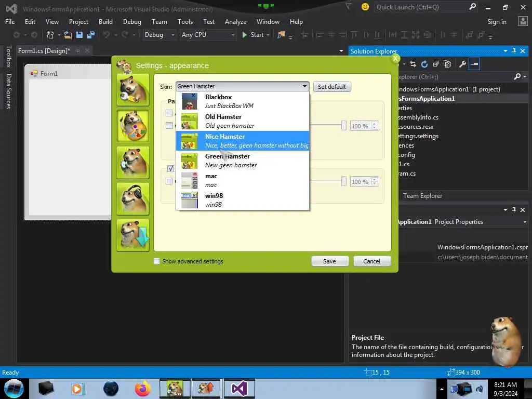Open the third hamster settings category icon
The height and width of the screenshot is (399, 532).
click(x=133, y=163)
